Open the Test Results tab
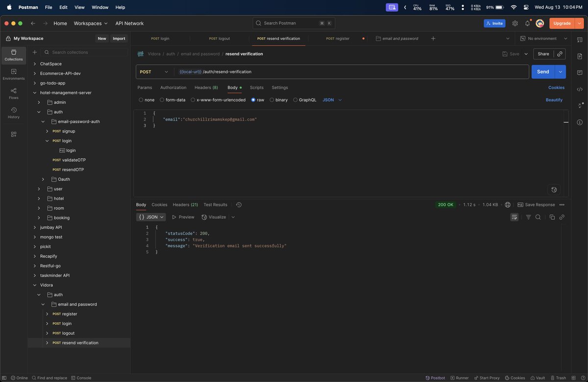 [x=216, y=205]
